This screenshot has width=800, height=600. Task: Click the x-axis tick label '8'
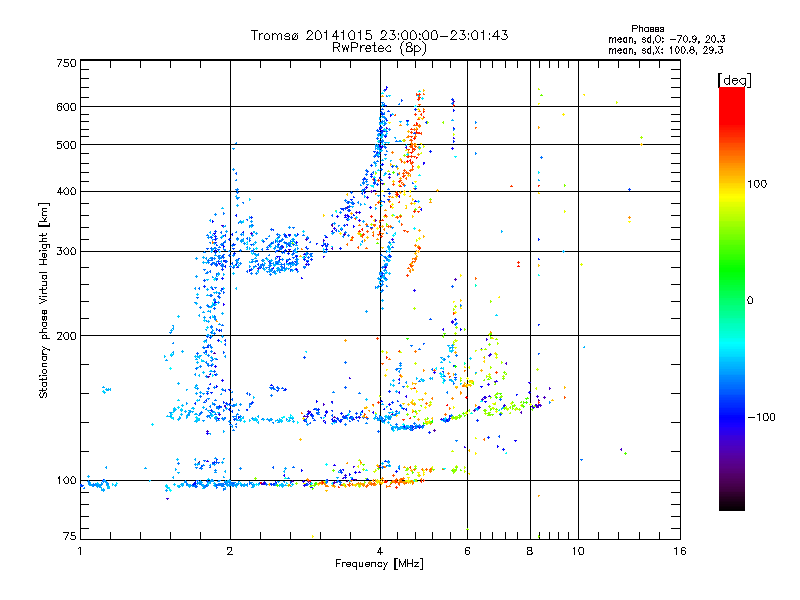pos(530,551)
